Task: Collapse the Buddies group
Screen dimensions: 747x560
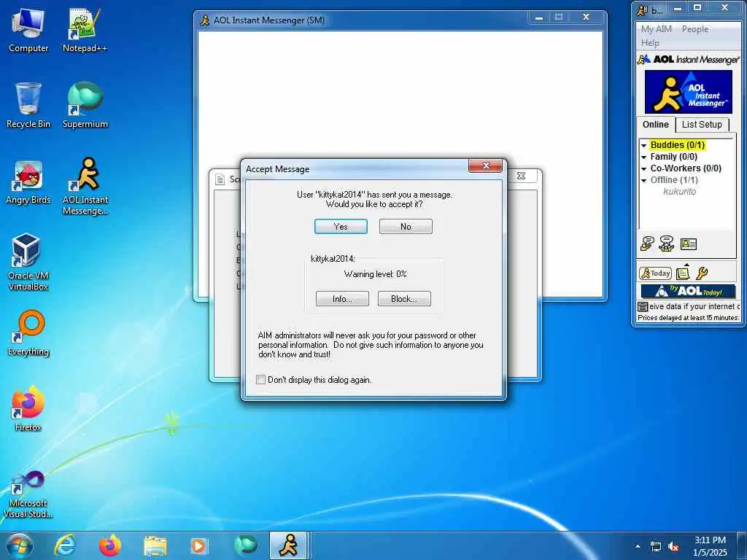Action: click(x=643, y=145)
